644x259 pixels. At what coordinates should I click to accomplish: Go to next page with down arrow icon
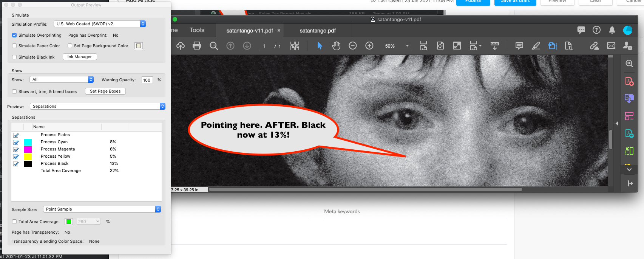247,46
